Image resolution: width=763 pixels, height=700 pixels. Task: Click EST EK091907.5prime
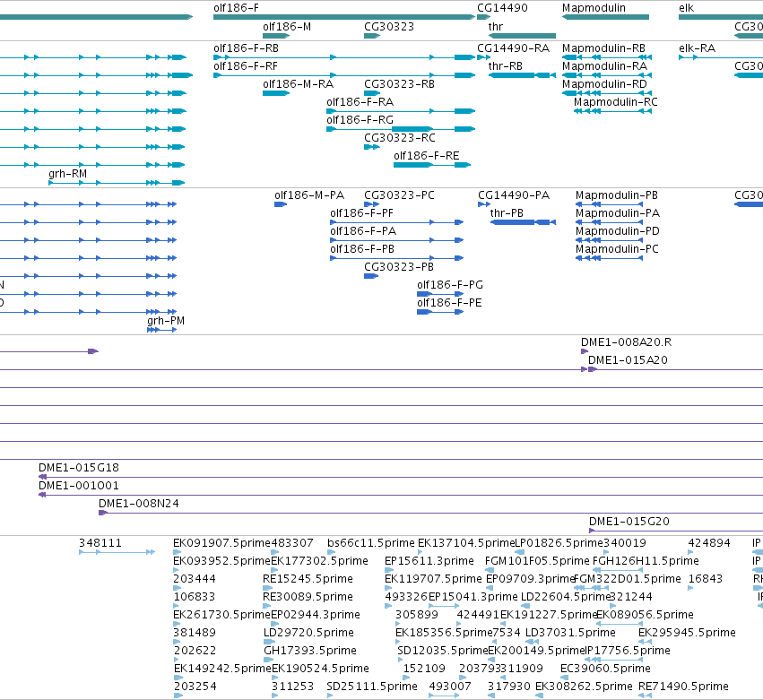click(221, 543)
